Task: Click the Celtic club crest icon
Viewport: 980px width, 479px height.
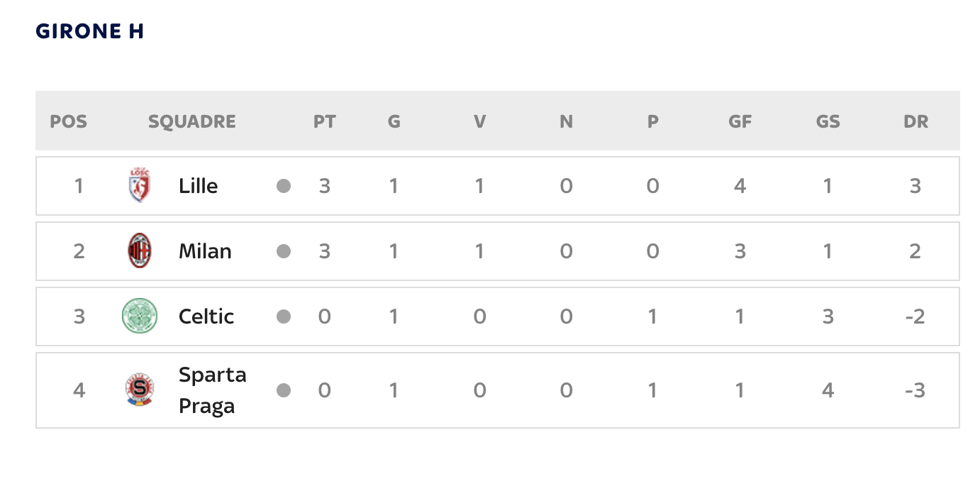Action: [139, 316]
